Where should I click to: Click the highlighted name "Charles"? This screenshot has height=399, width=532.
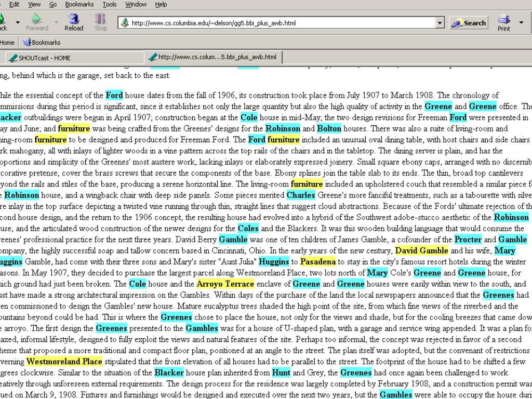coord(301,195)
